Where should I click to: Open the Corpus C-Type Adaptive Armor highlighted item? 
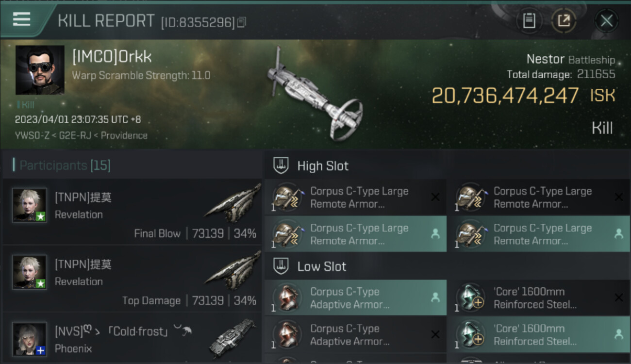[x=355, y=298]
